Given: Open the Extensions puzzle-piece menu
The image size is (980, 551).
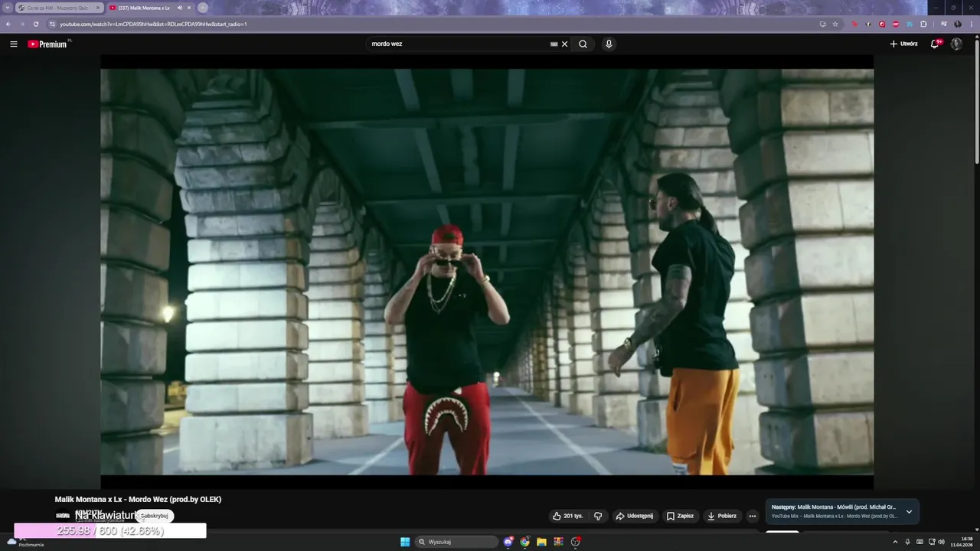Looking at the screenshot, I should click(x=923, y=24).
